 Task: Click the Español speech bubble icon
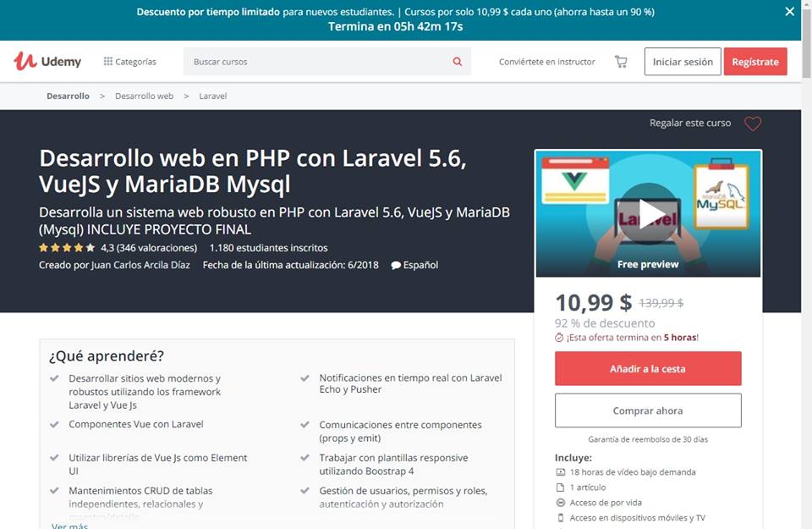click(x=396, y=265)
